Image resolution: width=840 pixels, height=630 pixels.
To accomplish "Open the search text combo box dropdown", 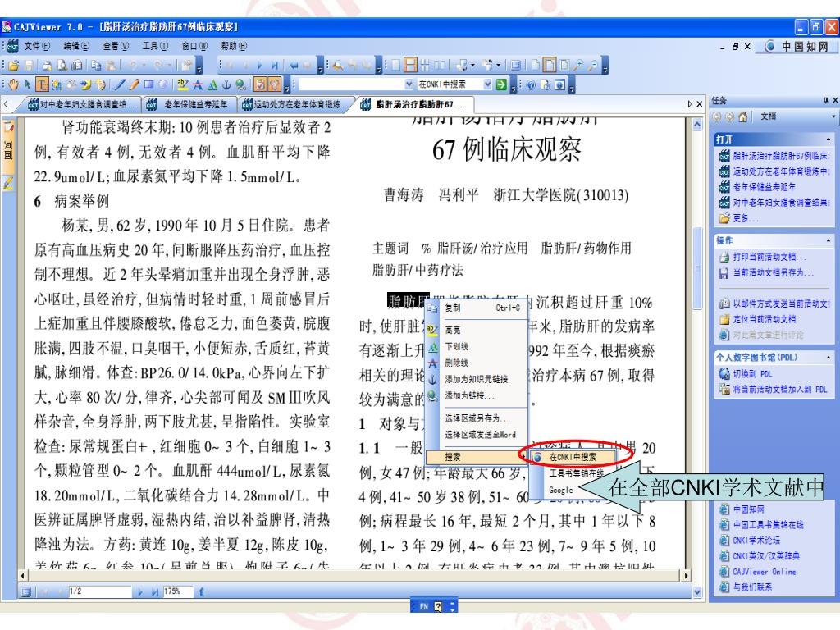I will [x=409, y=84].
